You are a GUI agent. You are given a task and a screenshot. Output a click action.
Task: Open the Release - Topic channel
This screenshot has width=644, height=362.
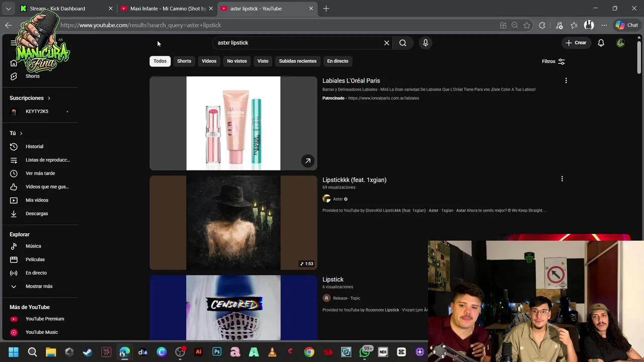347,298
